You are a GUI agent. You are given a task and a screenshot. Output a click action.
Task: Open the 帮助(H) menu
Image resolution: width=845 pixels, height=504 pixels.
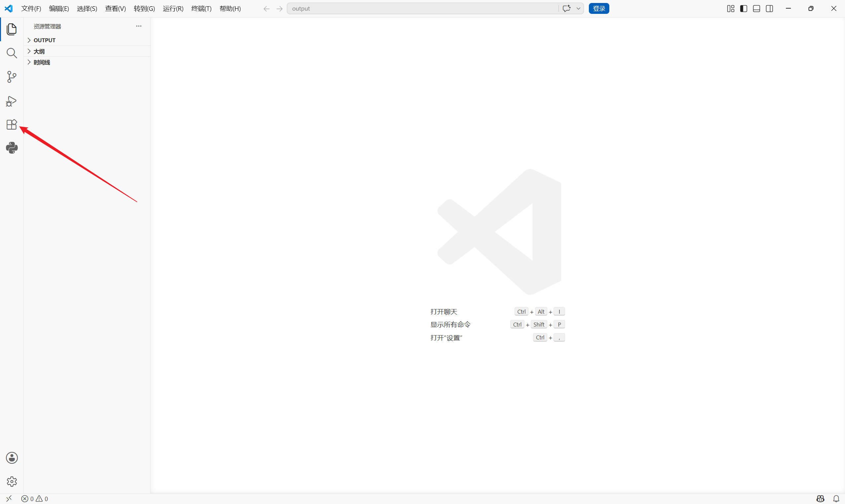[x=230, y=9]
